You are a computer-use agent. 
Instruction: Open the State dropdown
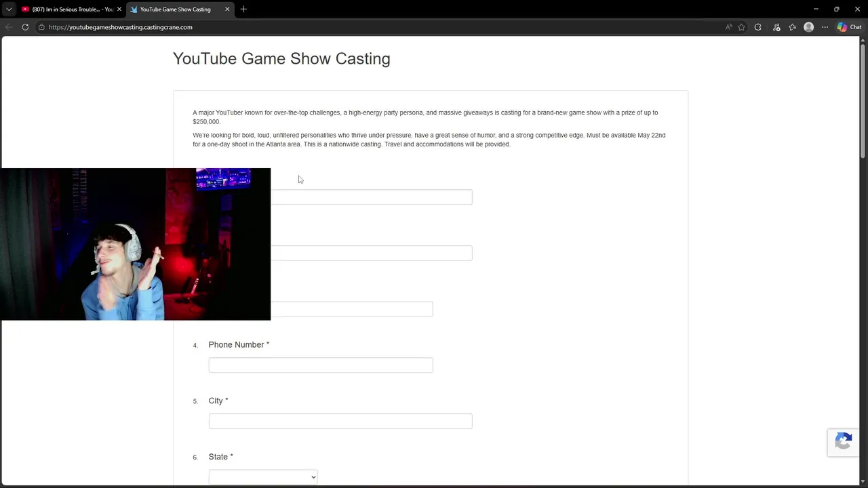point(263,477)
